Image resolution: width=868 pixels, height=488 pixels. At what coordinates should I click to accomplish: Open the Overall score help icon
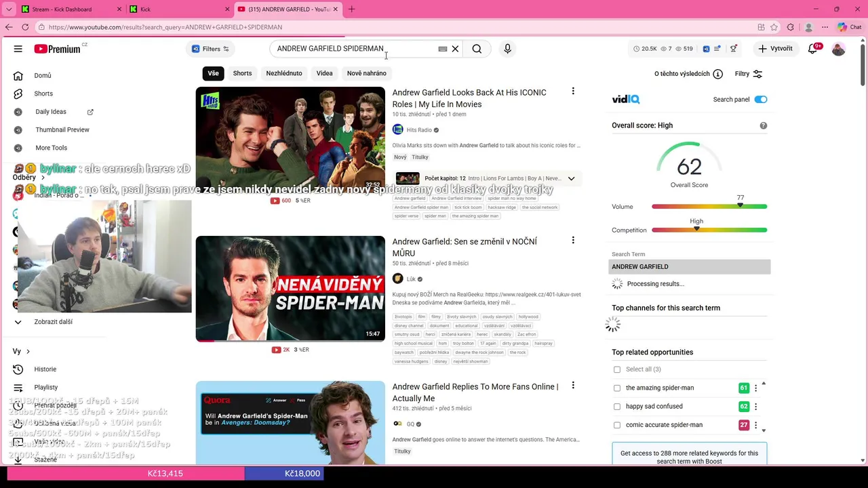click(x=764, y=125)
